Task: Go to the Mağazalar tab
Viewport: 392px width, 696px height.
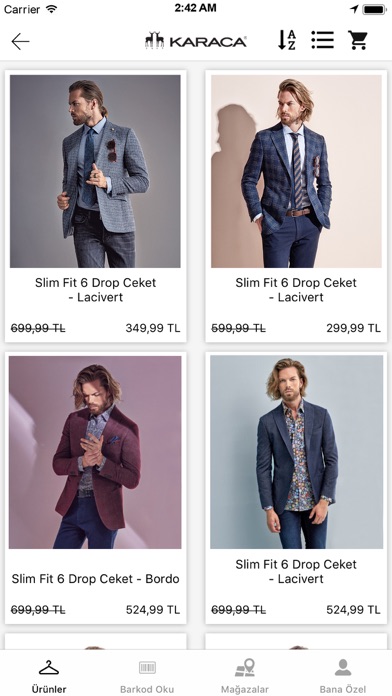Action: tap(245, 676)
